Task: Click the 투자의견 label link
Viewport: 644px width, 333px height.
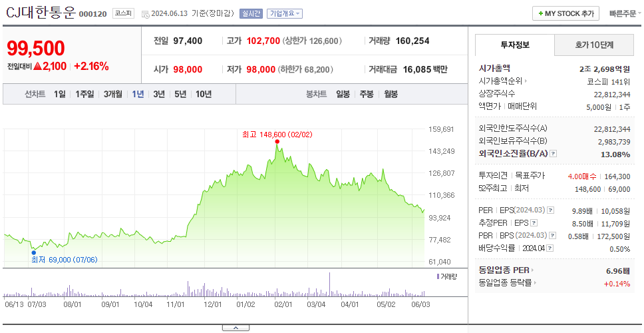Action: click(x=493, y=176)
